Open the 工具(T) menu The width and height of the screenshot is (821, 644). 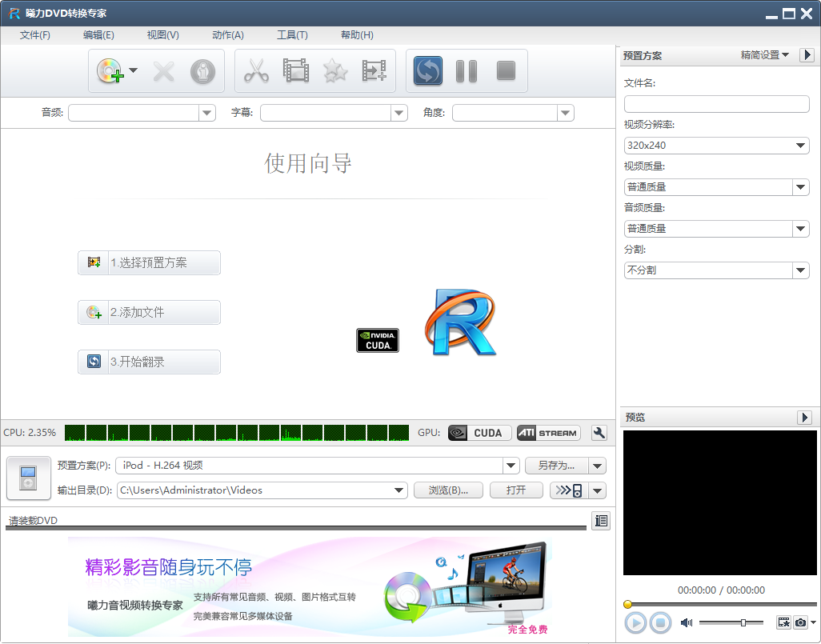[292, 35]
